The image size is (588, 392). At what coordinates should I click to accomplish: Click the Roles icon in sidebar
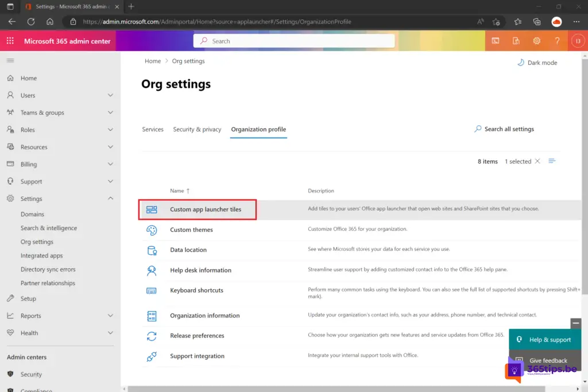coord(10,130)
